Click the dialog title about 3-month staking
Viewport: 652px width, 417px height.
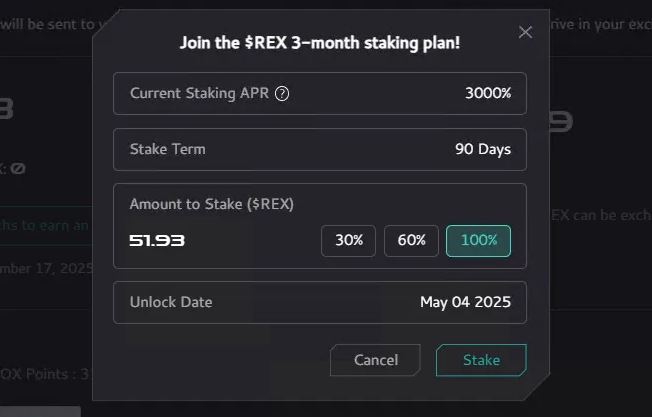[319, 43]
